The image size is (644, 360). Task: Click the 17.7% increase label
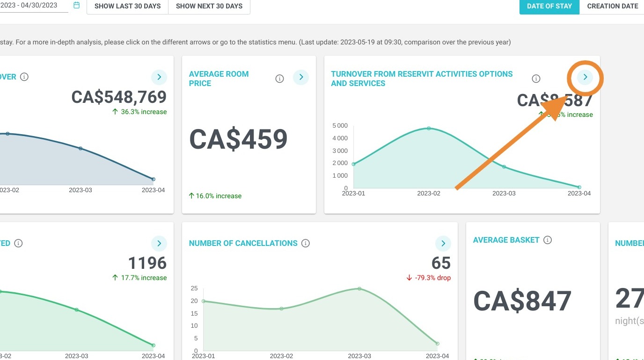139,278
